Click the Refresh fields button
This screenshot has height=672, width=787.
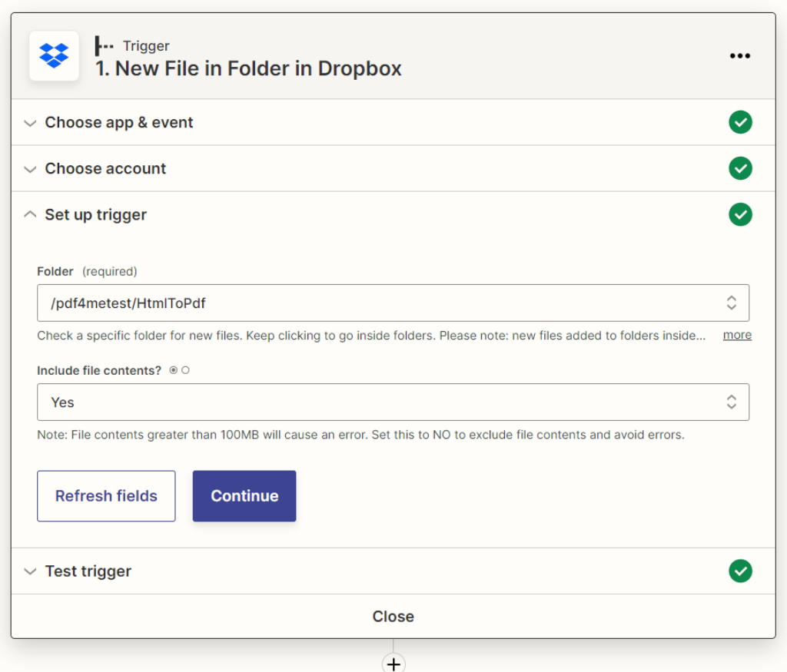point(106,496)
